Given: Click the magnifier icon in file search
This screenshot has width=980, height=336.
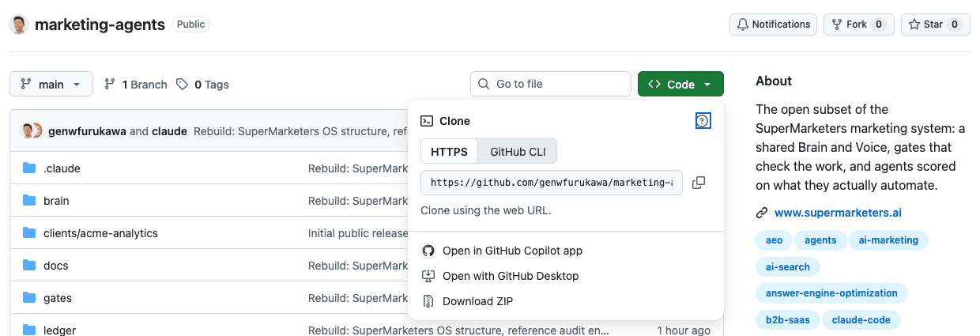Looking at the screenshot, I should tap(484, 85).
